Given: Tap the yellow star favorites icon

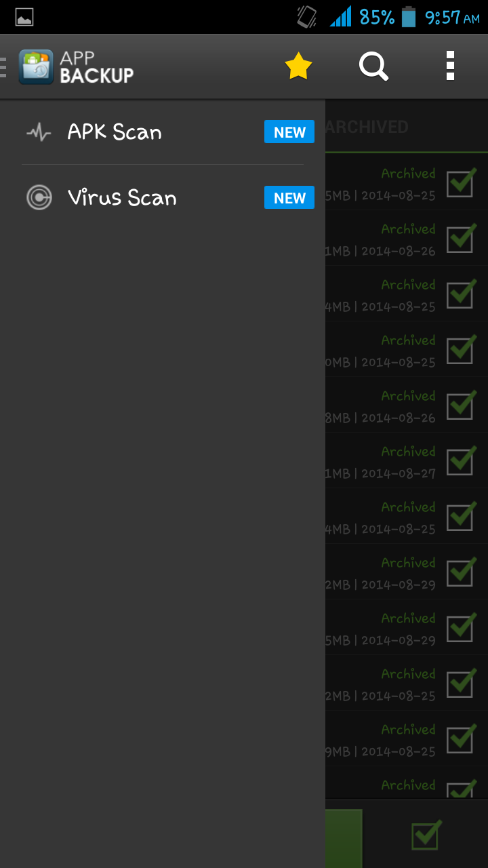Looking at the screenshot, I should point(298,66).
